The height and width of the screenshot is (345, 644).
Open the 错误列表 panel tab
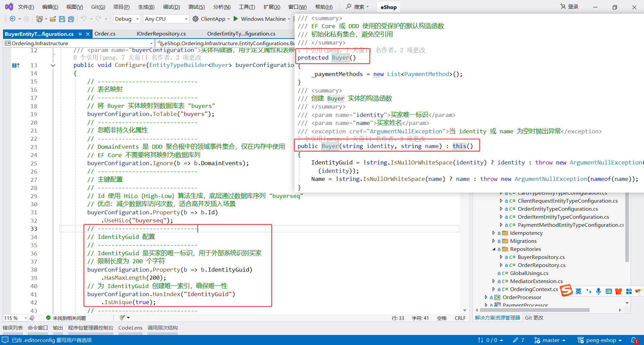pyautogui.click(x=13, y=328)
